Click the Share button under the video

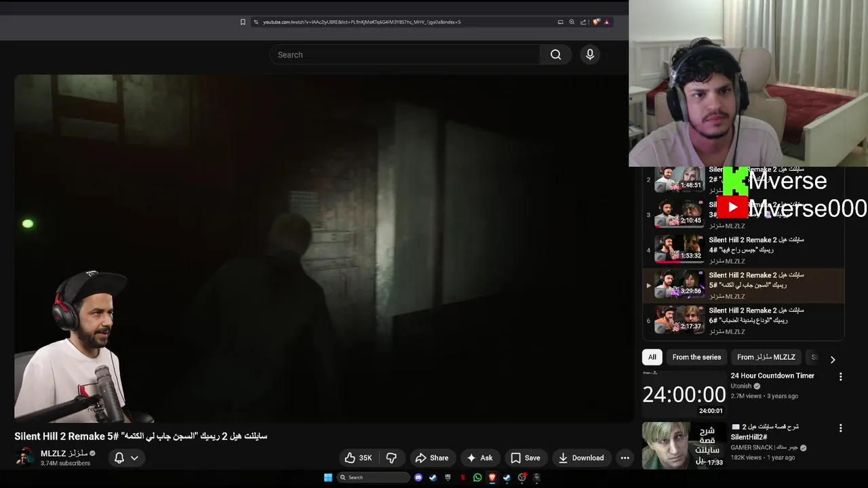pyautogui.click(x=432, y=458)
